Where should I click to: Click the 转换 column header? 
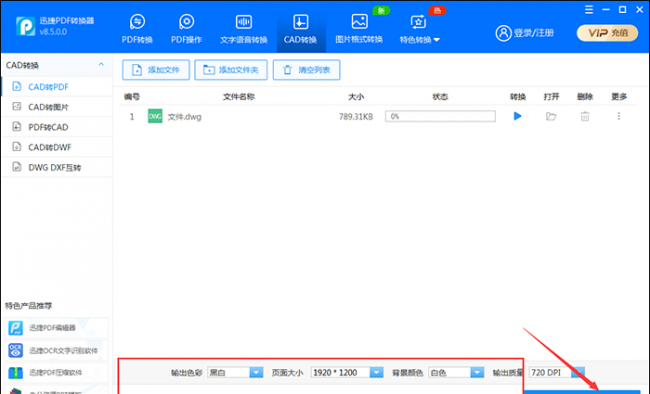518,97
